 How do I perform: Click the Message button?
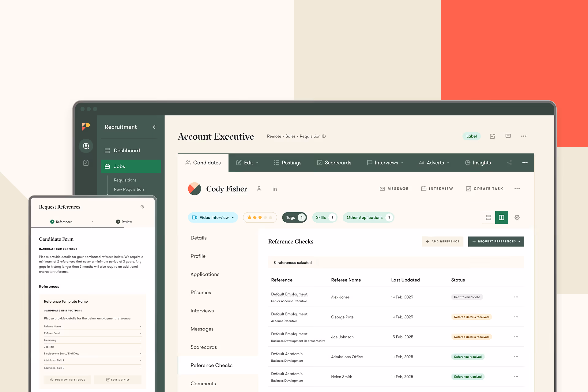point(394,189)
